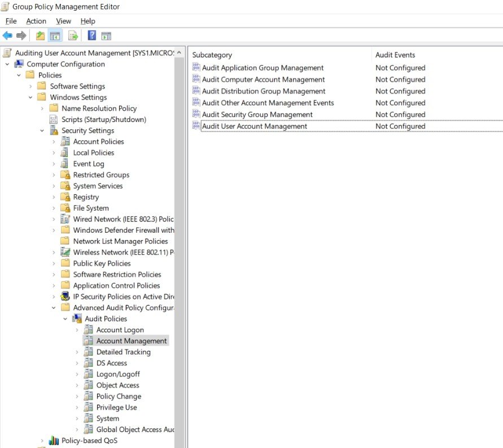Expand the Software Settings node
The width and height of the screenshot is (503, 448).
pyautogui.click(x=30, y=86)
